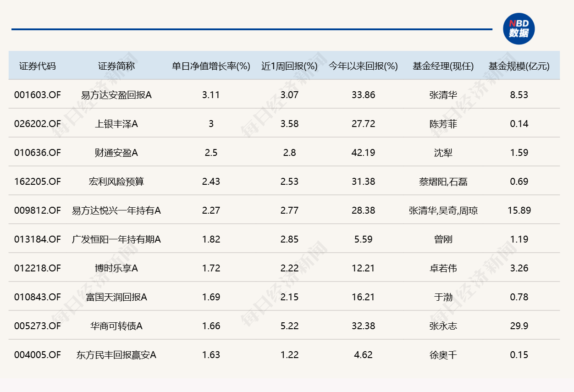Click manager name 曾刚
The image size is (574, 392).
pyautogui.click(x=443, y=239)
